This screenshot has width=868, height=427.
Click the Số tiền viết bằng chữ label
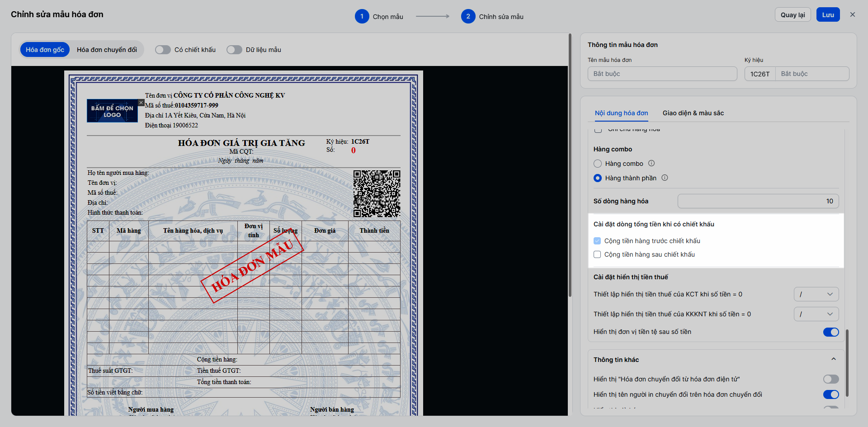coord(115,392)
